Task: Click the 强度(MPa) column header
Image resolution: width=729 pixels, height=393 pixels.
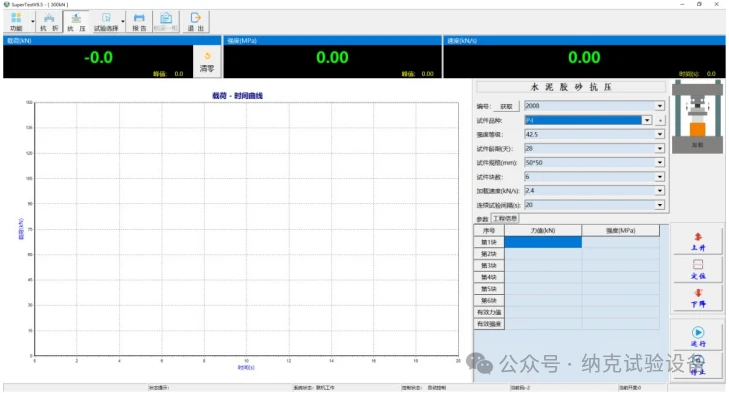Action: click(621, 231)
